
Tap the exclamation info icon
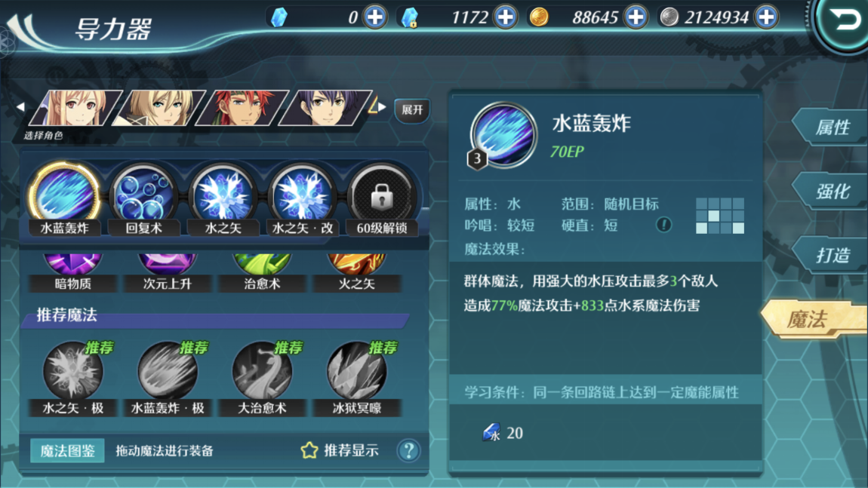click(x=663, y=225)
